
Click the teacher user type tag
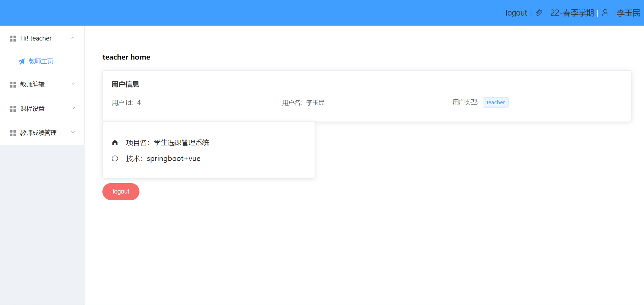pyautogui.click(x=495, y=102)
